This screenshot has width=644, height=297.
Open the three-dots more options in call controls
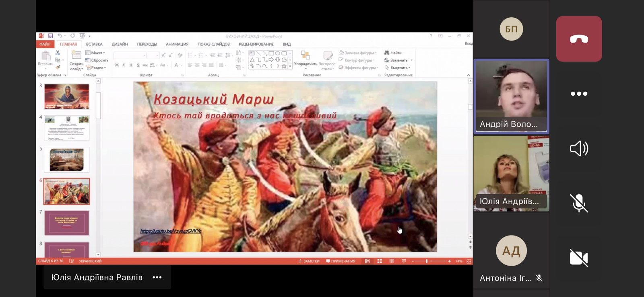(579, 94)
